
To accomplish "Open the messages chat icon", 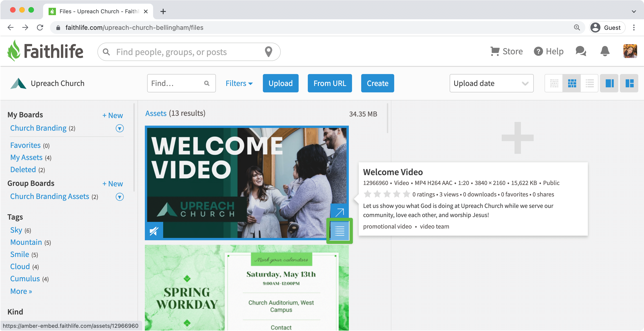I will click(581, 52).
